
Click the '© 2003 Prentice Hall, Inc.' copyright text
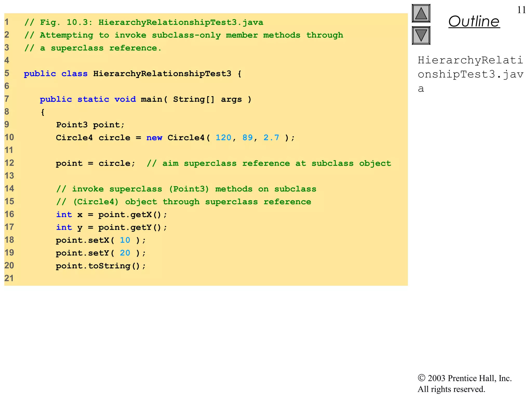tap(465, 378)
